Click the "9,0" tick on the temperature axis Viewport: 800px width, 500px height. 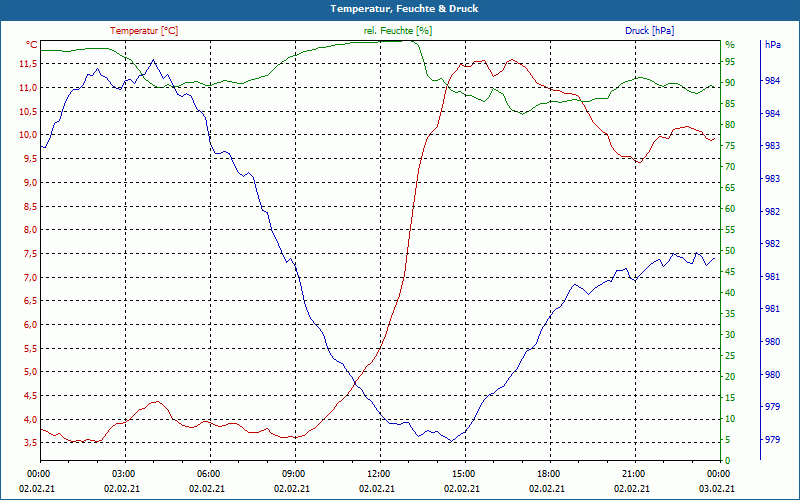point(30,183)
